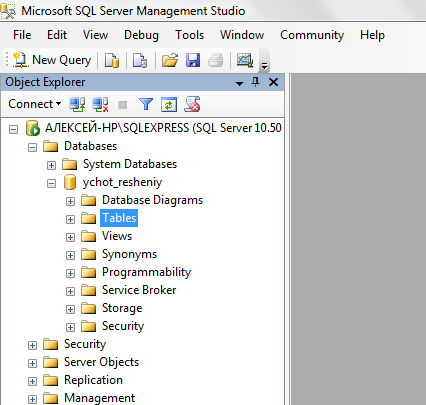Click the grayed printer icon
The height and width of the screenshot is (405, 426).
pos(216,61)
